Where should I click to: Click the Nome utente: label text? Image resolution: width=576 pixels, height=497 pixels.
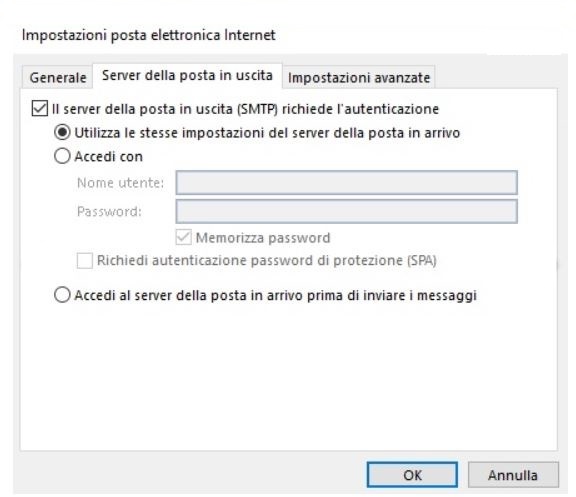[120, 183]
